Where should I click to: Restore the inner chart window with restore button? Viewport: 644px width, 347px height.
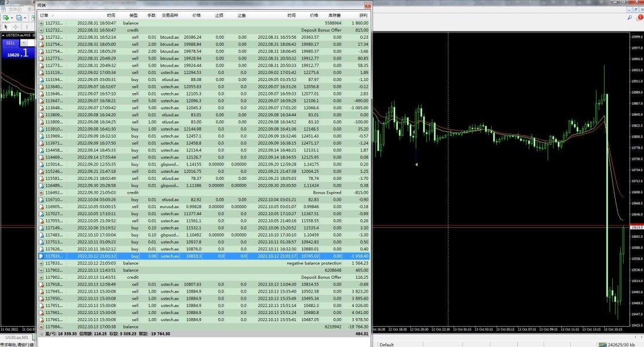tap(636, 9)
